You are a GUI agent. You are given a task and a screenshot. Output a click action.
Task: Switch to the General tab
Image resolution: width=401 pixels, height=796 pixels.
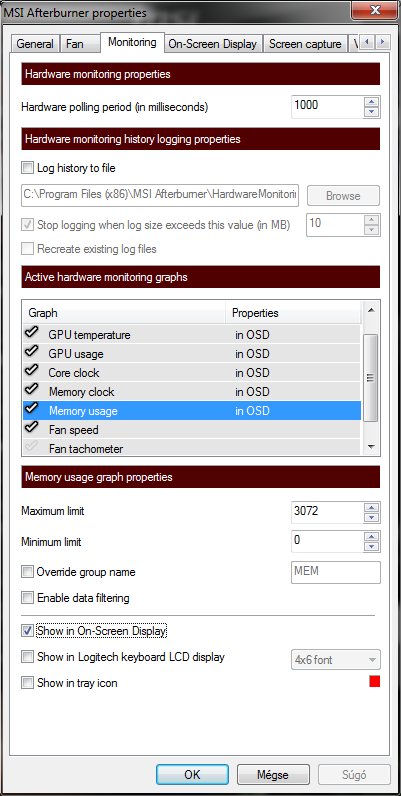[35, 44]
